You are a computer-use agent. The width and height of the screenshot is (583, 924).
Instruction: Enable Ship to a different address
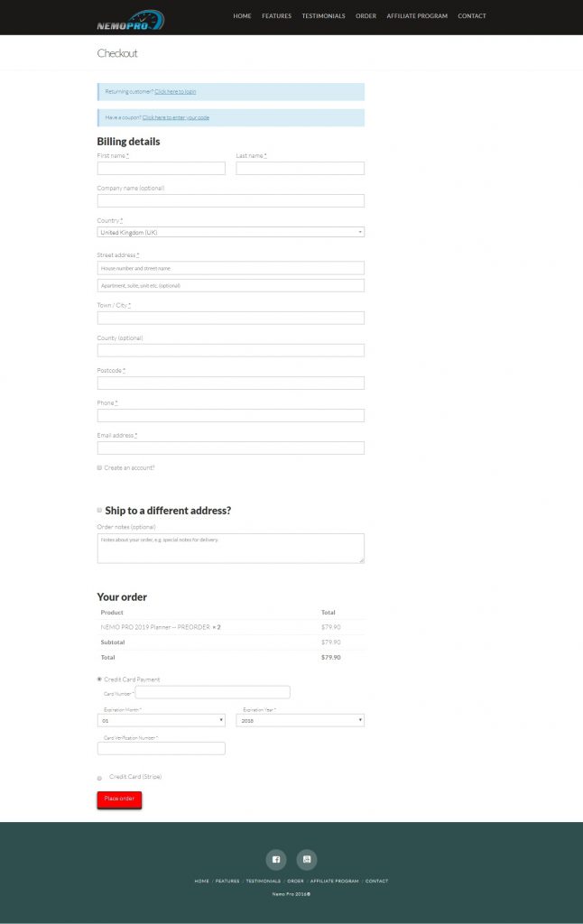(99, 510)
